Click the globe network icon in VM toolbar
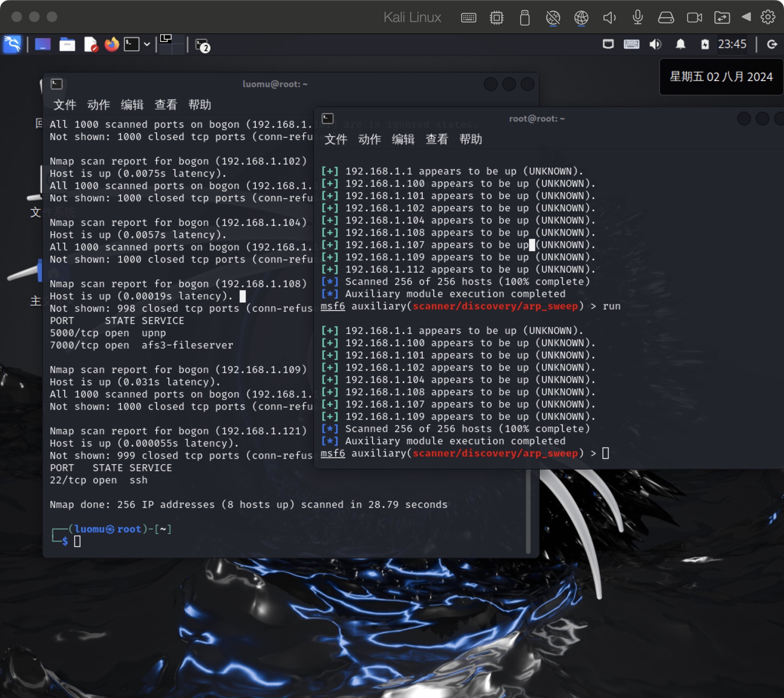 [581, 18]
